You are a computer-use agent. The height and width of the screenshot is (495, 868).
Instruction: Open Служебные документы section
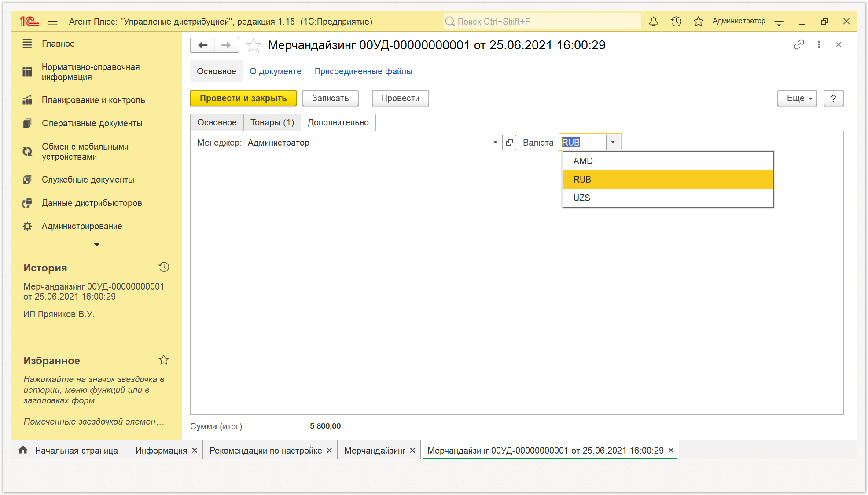(x=88, y=180)
